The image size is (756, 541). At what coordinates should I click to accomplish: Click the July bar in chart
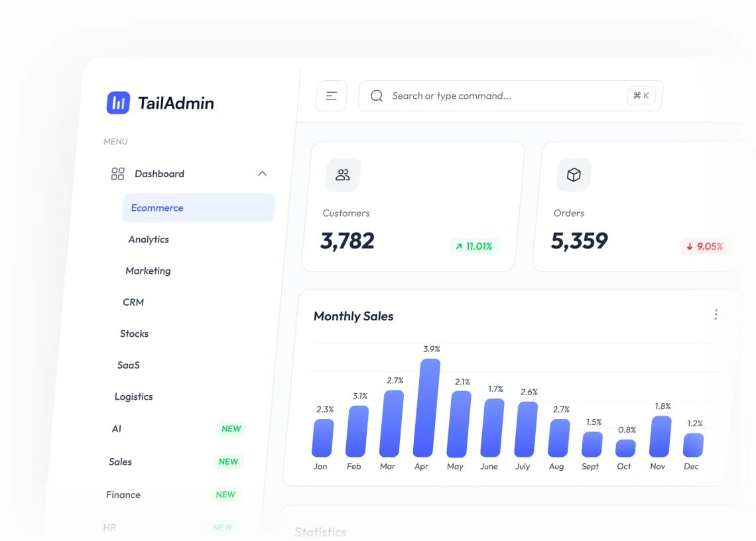(x=525, y=429)
